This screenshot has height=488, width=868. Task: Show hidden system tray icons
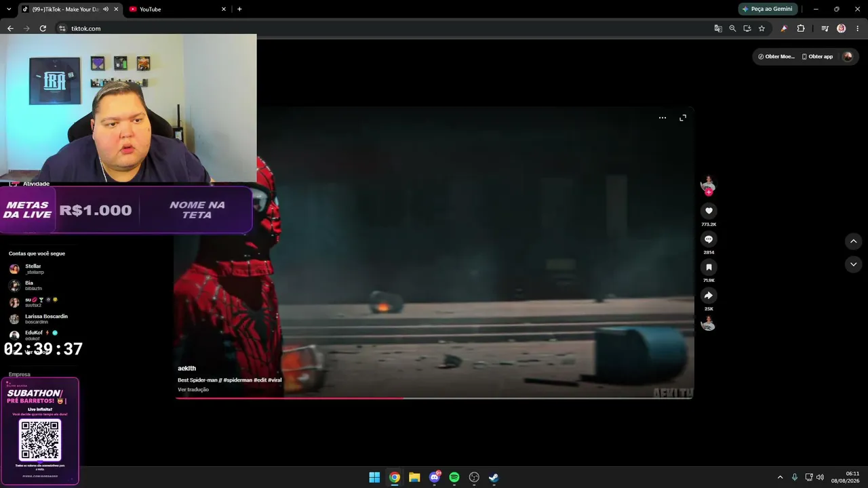pos(780,477)
